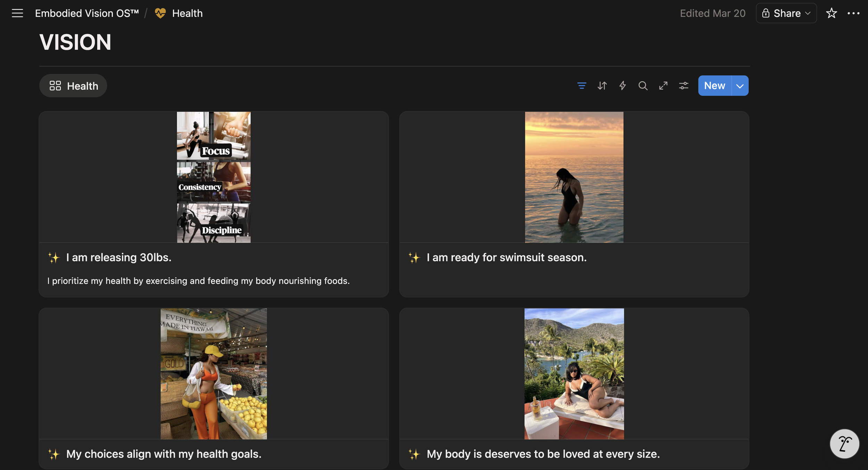Screen dimensions: 868x470
Task: Go to Embodied Vision OS breadcrumb
Action: 87,13
